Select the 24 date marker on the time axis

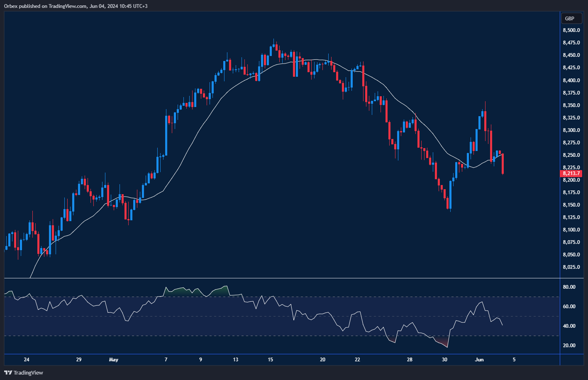click(27, 360)
